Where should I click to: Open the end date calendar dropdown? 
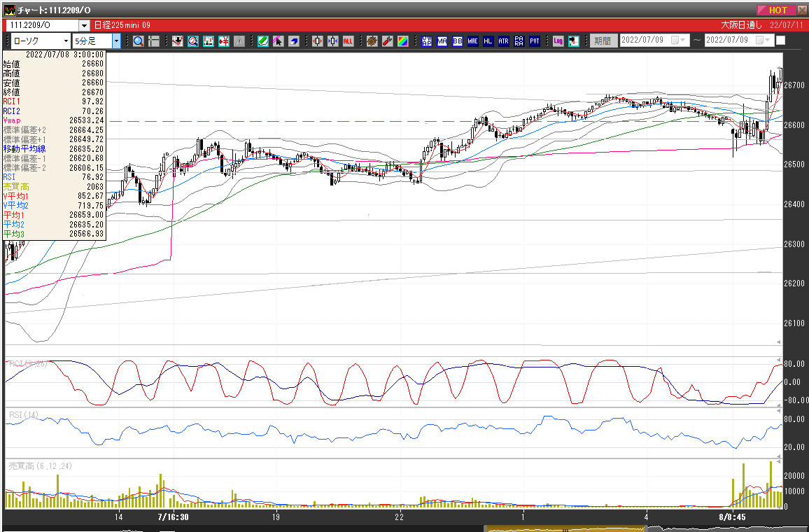[763, 40]
